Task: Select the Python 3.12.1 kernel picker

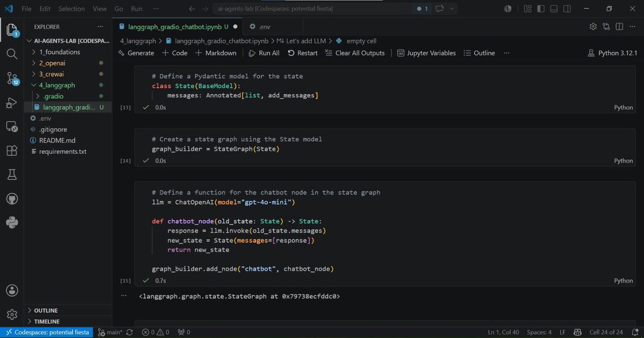Action: coord(612,53)
